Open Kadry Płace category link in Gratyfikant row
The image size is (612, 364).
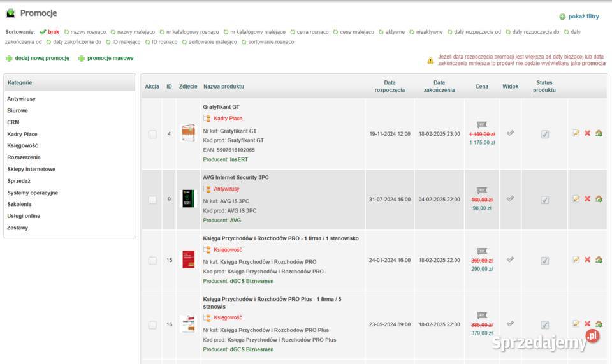[228, 119]
